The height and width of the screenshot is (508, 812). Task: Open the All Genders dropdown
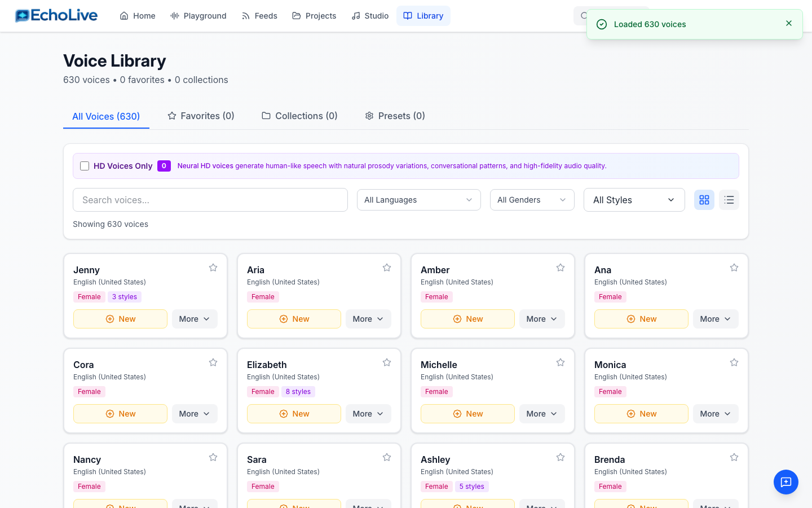532,199
